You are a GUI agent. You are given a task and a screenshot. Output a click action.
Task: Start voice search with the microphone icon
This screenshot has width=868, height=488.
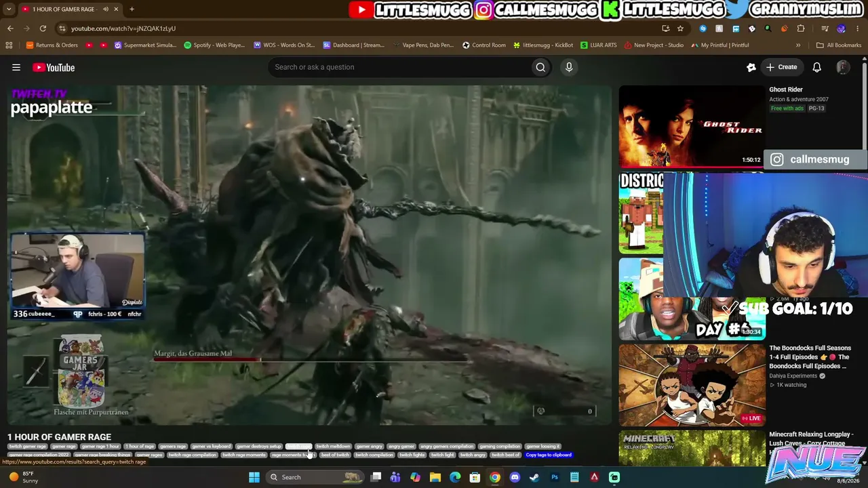tap(569, 67)
